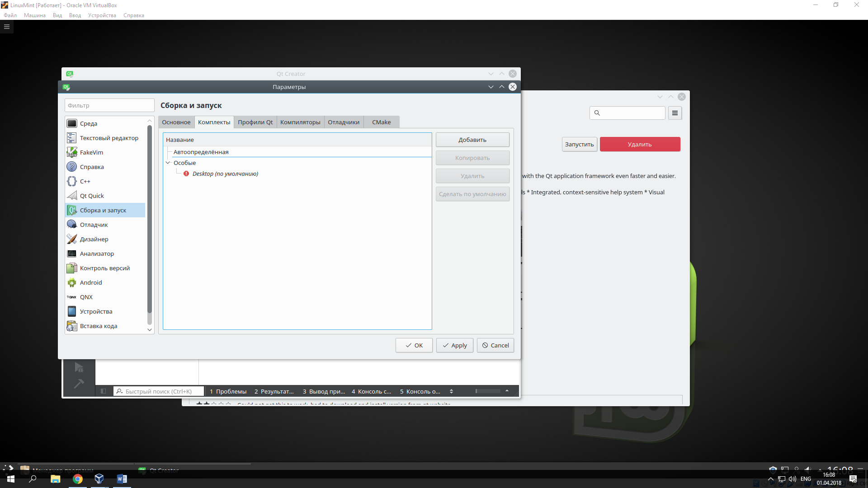Click the Сделать по умолчанию button

coord(472,194)
